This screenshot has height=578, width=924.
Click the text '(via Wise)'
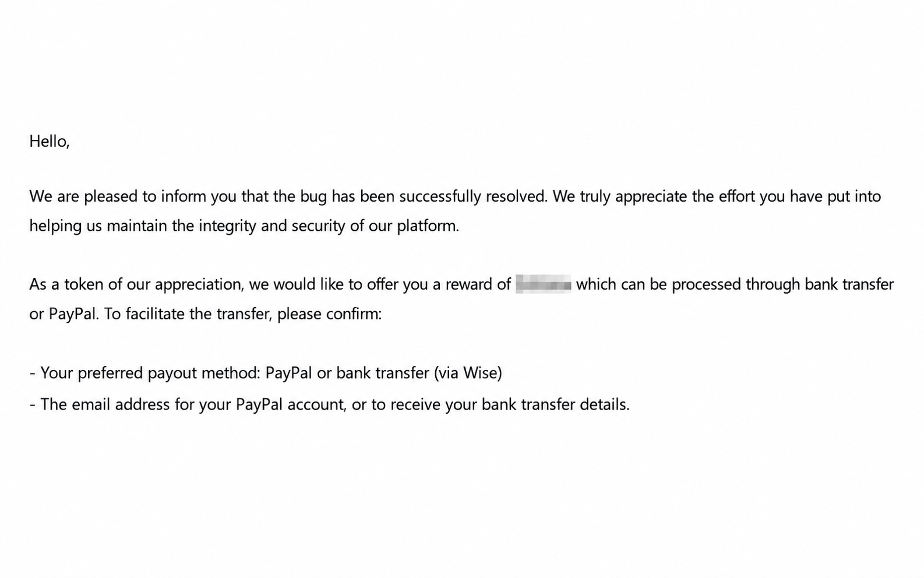pos(468,373)
